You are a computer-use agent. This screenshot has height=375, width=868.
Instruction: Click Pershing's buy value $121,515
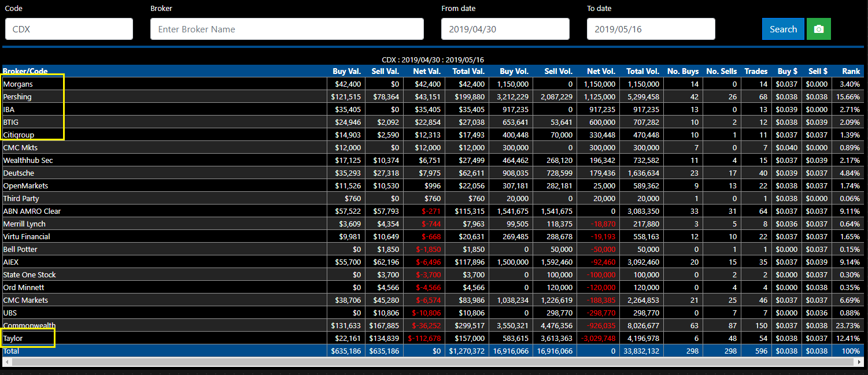click(346, 96)
